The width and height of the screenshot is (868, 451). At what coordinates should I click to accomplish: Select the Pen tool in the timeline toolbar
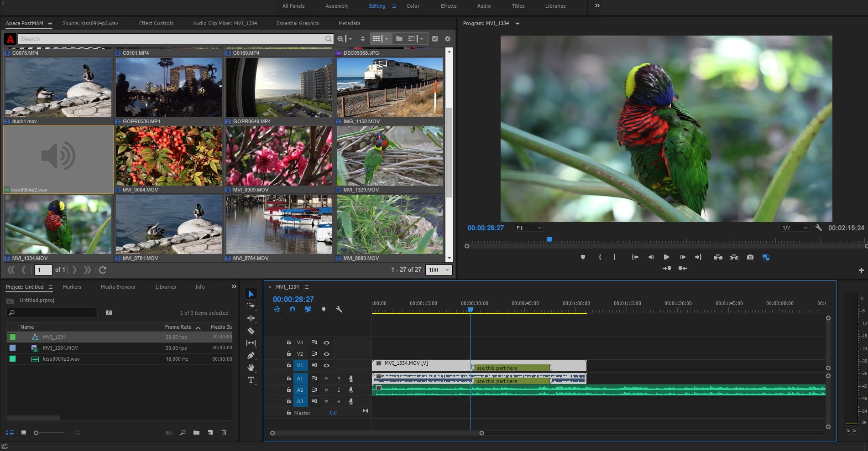point(251,356)
